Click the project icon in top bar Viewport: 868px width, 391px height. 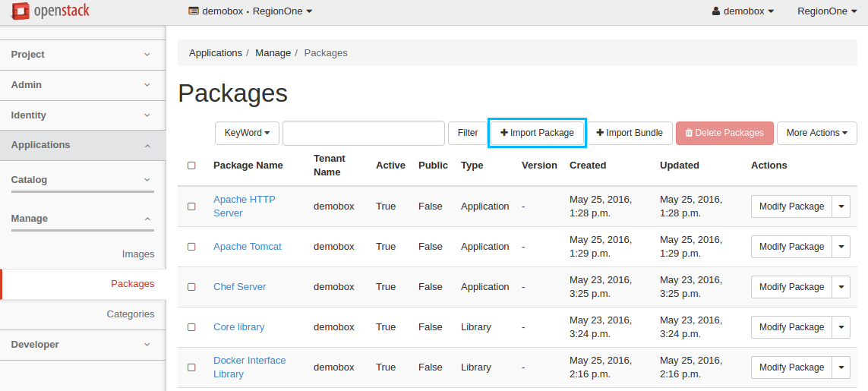(194, 11)
